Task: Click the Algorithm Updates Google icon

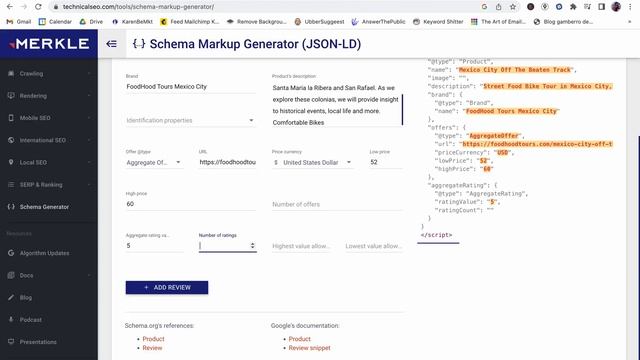Action: (11, 253)
